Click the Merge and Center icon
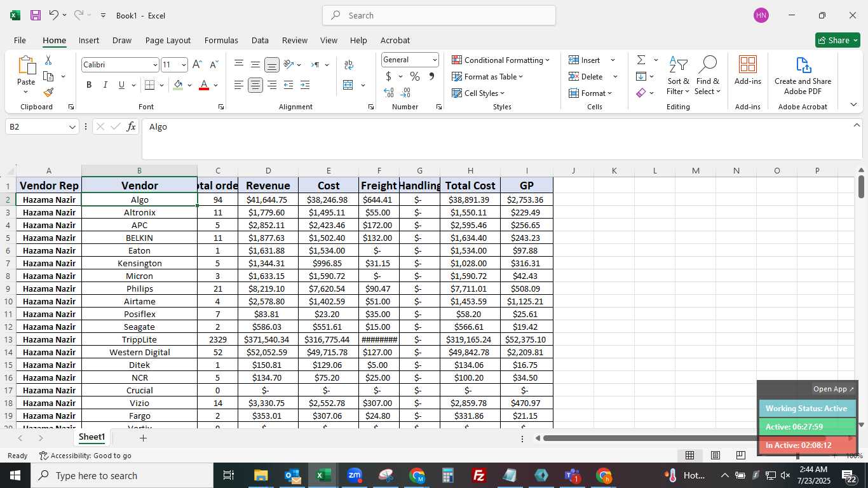Viewport: 868px width, 488px height. [x=348, y=85]
